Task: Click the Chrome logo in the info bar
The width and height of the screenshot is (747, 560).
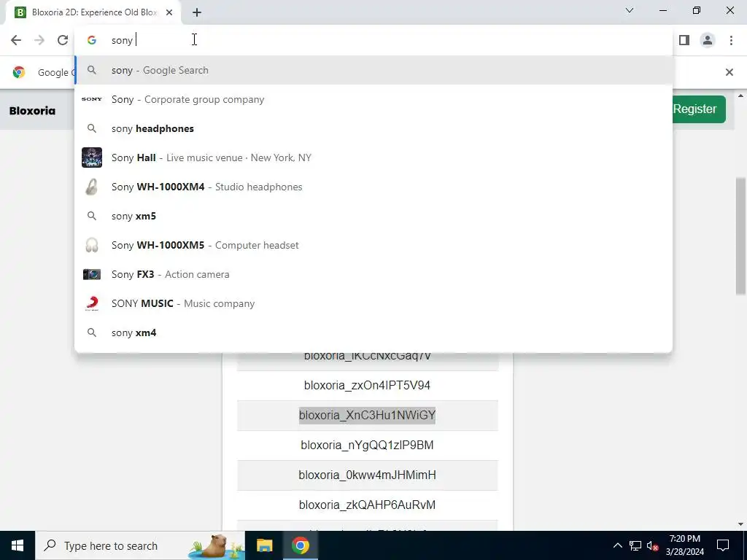Action: [19, 72]
